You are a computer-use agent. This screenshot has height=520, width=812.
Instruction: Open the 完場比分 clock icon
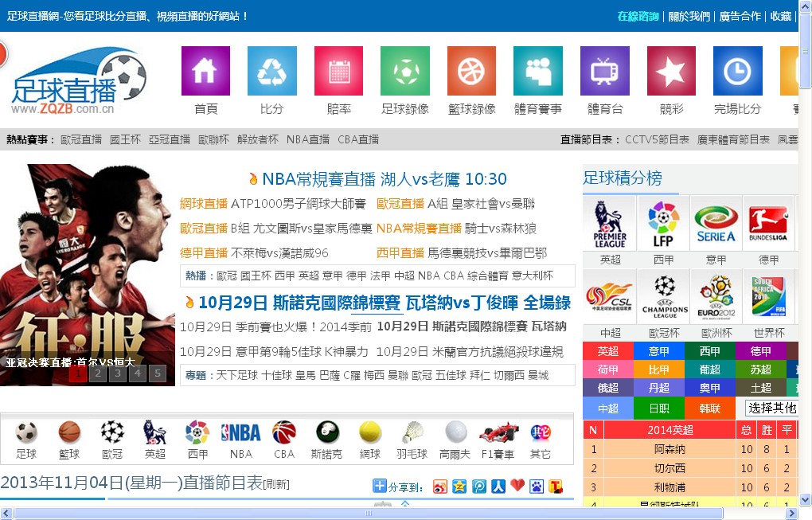(x=737, y=71)
